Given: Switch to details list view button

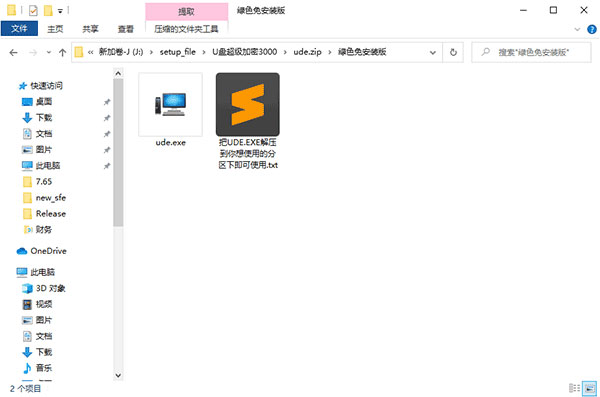Looking at the screenshot, I should coord(574,388).
